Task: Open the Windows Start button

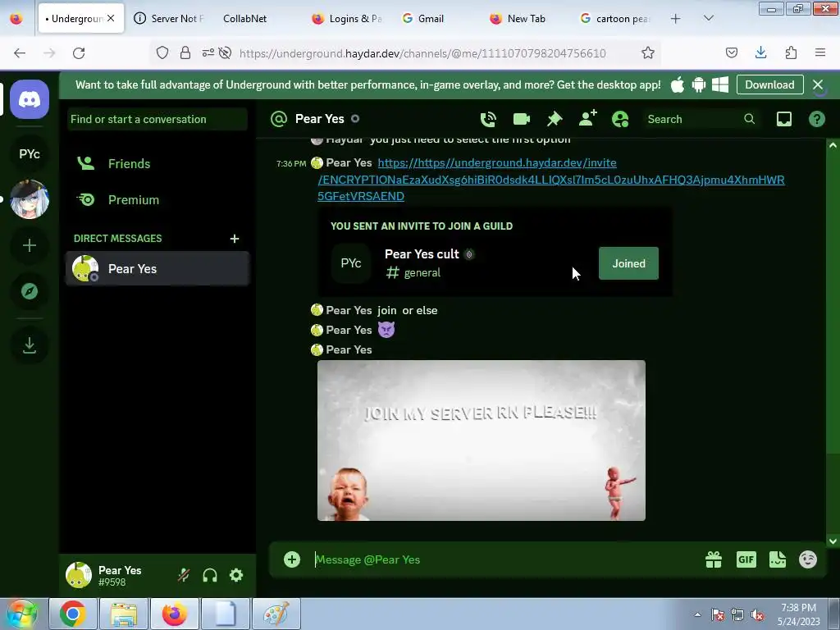Action: coord(21,614)
